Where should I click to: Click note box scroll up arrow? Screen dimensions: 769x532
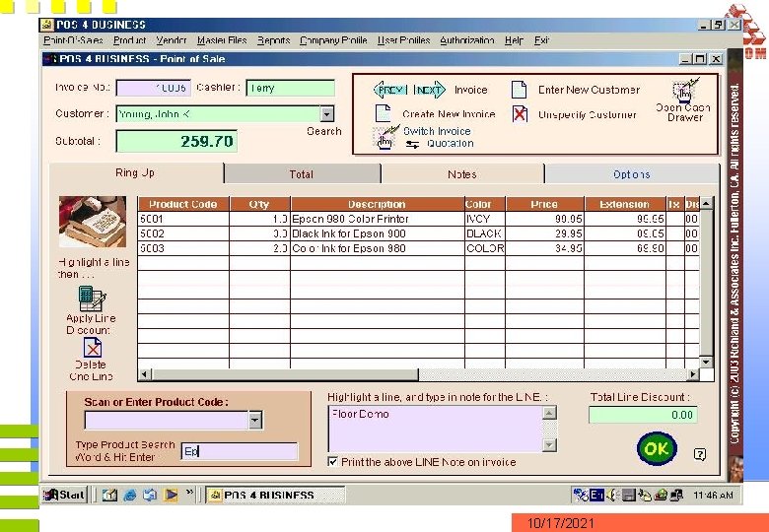pyautogui.click(x=550, y=413)
